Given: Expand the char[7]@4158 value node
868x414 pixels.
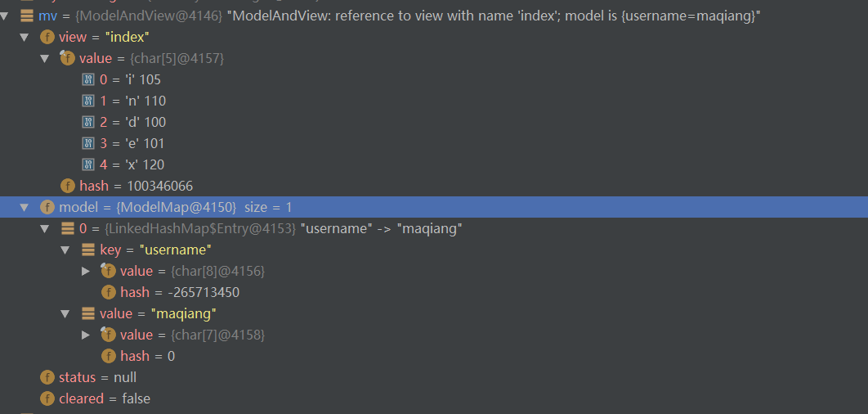Looking at the screenshot, I should (87, 335).
